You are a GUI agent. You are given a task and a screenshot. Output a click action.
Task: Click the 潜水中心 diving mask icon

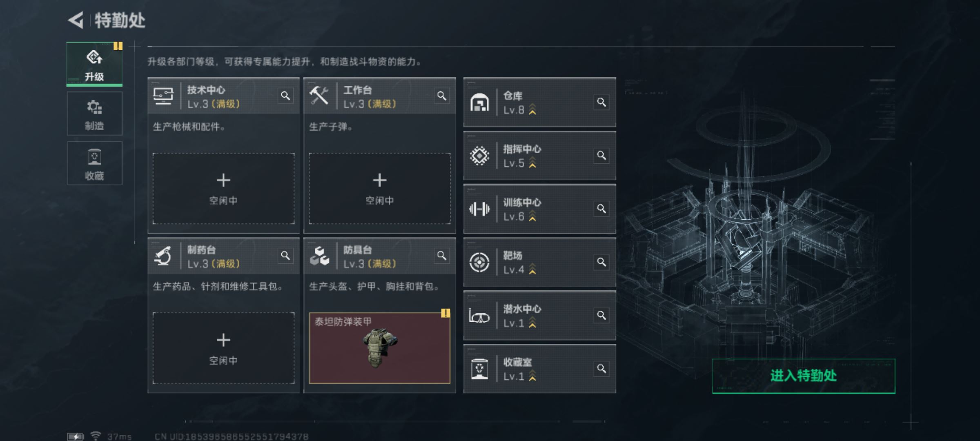[479, 316]
